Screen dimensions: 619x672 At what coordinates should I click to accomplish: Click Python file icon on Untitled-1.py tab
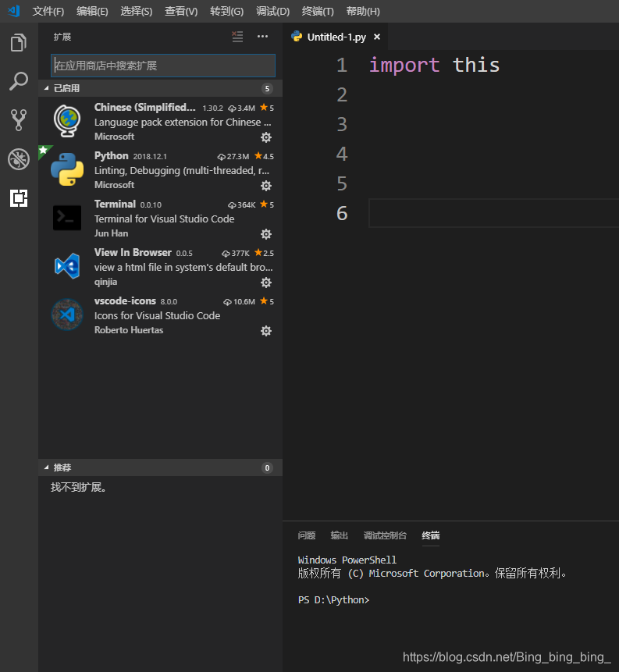[x=297, y=37]
